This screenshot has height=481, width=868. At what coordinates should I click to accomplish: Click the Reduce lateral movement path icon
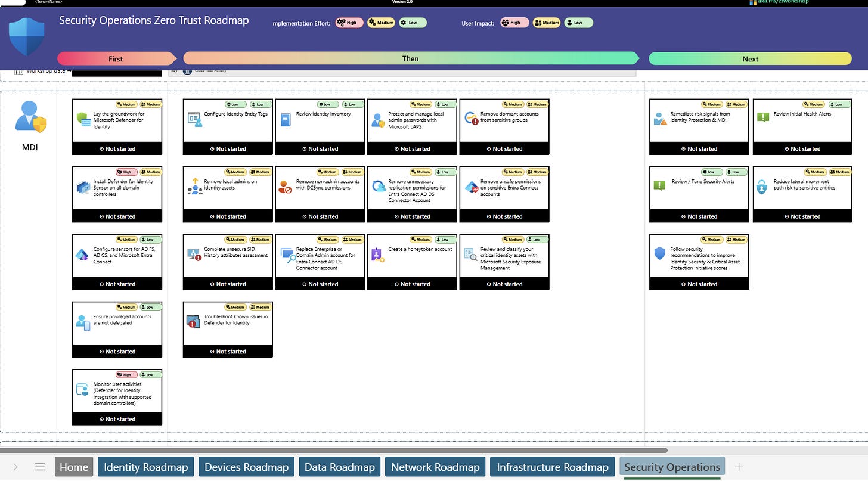(x=762, y=187)
